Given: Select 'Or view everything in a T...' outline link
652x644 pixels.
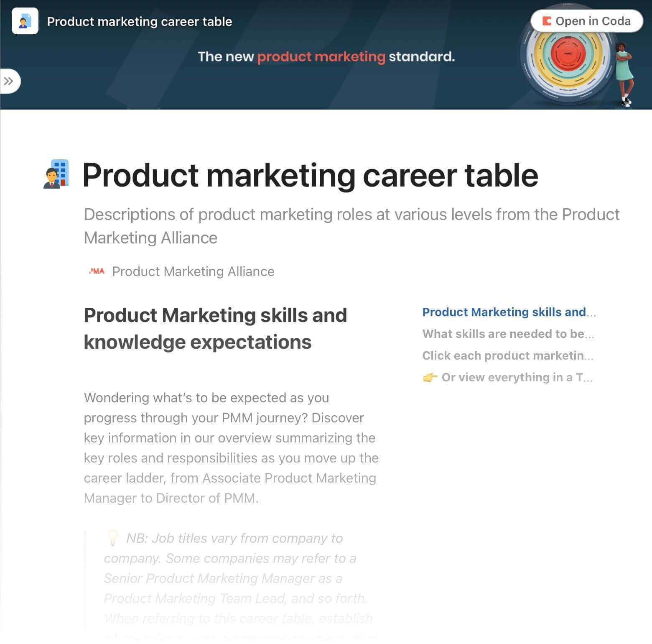Looking at the screenshot, I should (517, 377).
